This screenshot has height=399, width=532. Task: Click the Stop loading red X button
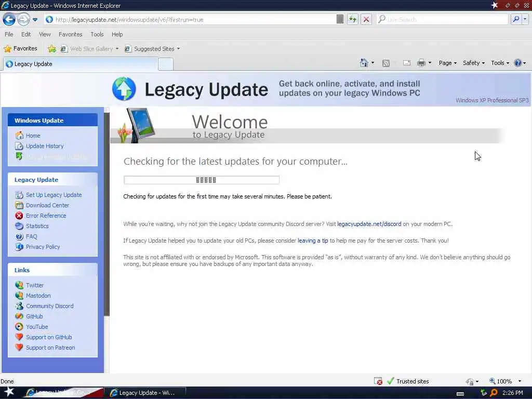(366, 19)
